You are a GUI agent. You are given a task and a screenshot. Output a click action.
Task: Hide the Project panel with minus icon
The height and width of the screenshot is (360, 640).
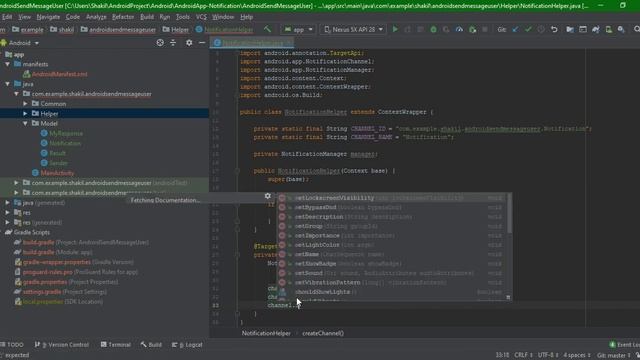[x=202, y=42]
